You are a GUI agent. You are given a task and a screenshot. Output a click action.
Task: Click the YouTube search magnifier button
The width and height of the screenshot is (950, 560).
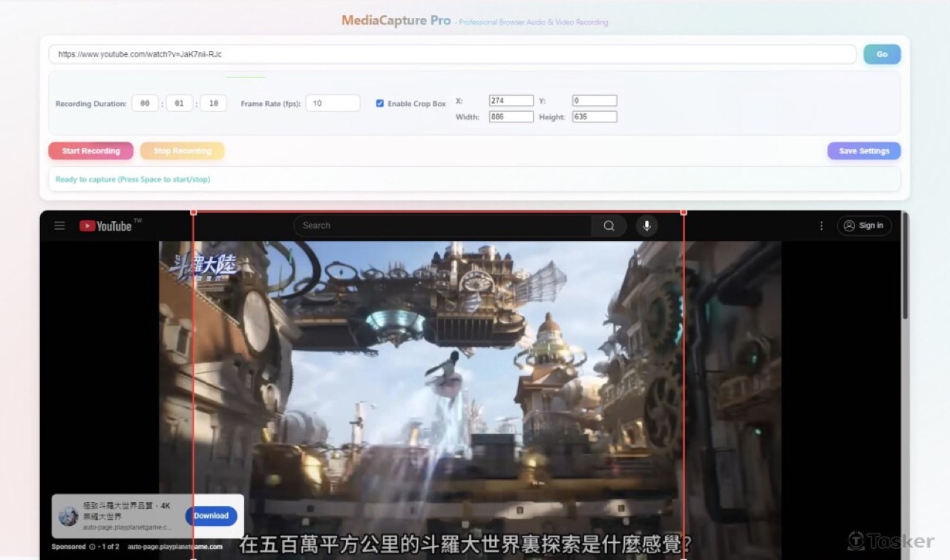point(609,225)
